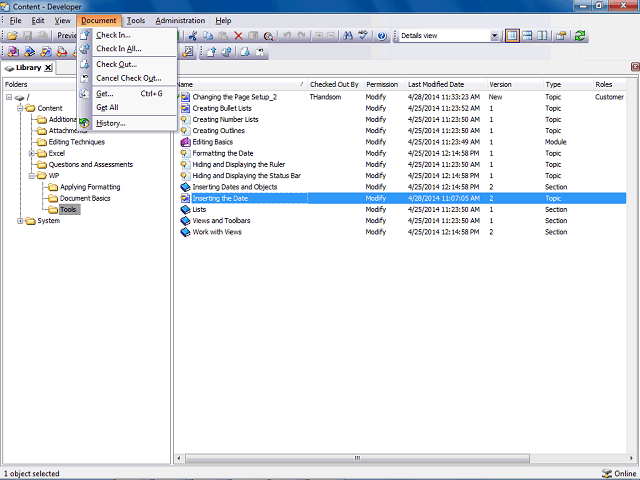Choose Get All menu item
The height and width of the screenshot is (480, 640).
(x=127, y=107)
